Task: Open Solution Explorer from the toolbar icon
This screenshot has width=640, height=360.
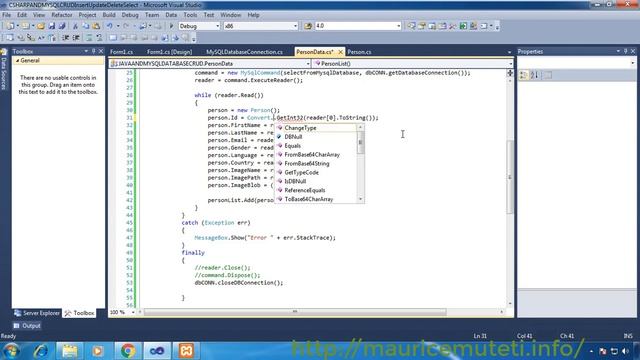Action: (x=411, y=26)
